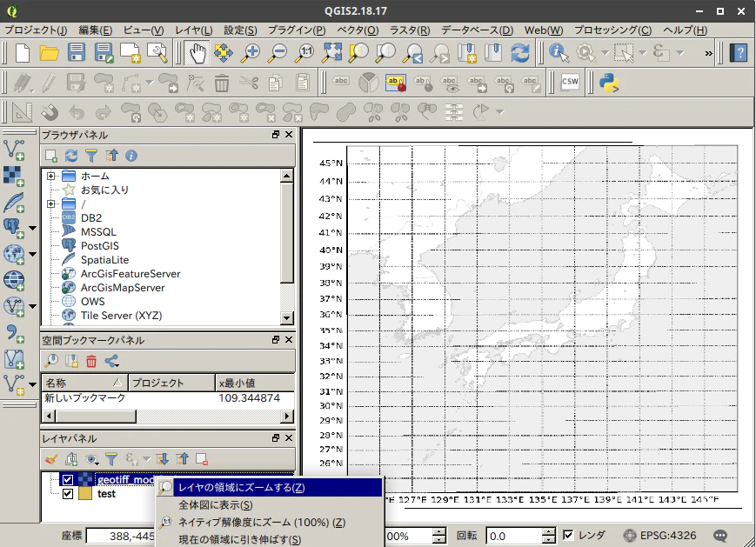Click the browser panel vertical scrollbar thumb
Viewport: 756px width, 547px height.
[x=286, y=232]
